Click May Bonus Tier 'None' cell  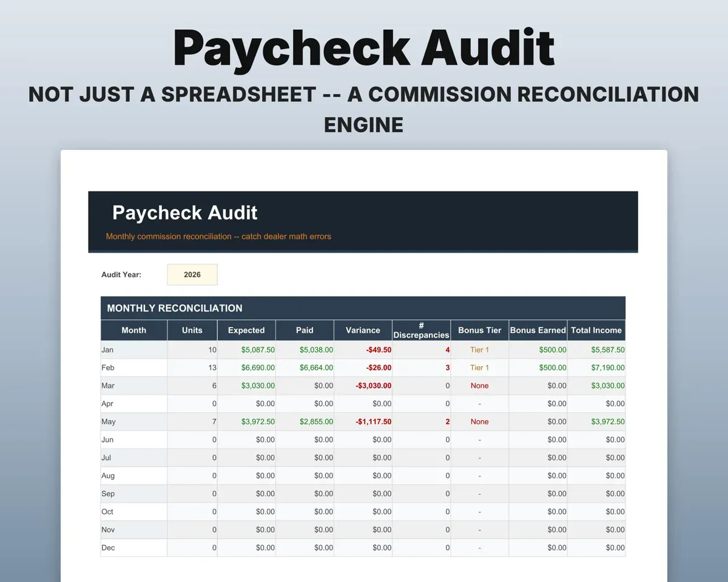click(x=480, y=421)
